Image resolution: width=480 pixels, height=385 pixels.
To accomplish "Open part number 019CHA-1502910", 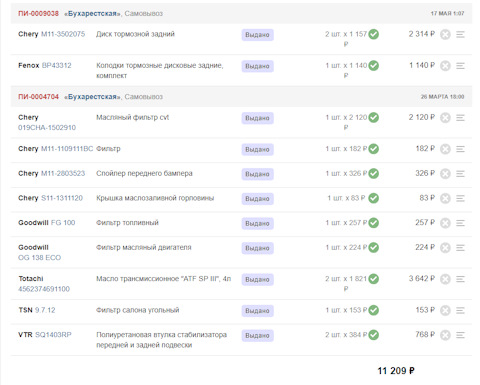I will [x=47, y=128].
